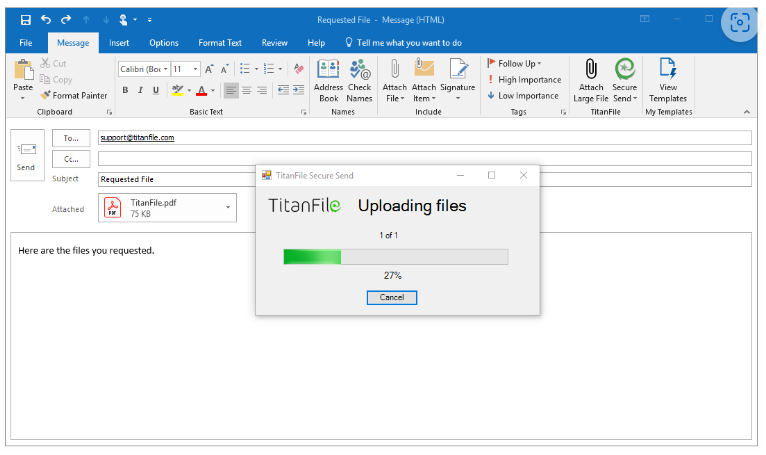
Task: Open highlight color dropdown arrow
Action: point(189,90)
